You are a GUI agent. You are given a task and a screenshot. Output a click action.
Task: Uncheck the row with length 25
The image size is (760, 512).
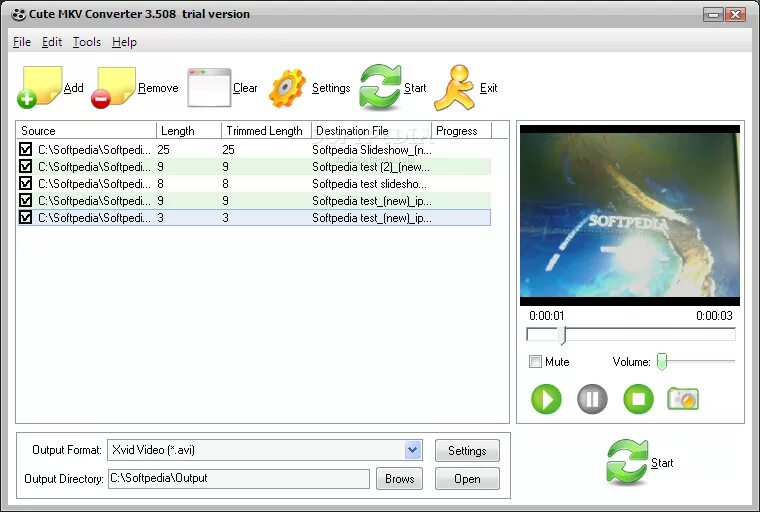[x=25, y=149]
